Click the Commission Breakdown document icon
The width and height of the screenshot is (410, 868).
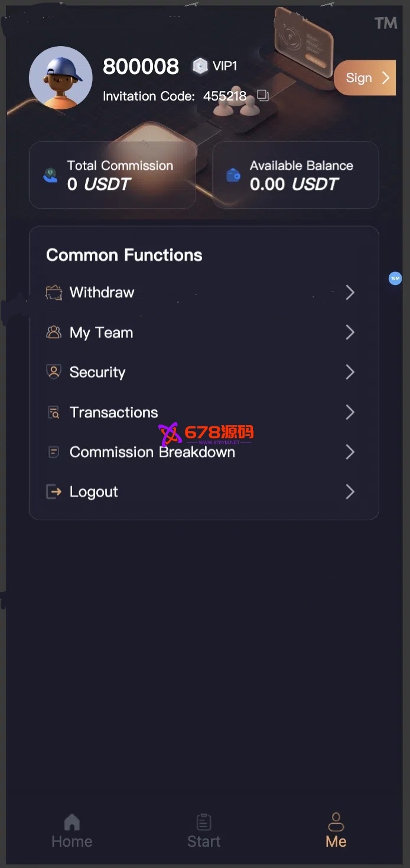pos(54,452)
